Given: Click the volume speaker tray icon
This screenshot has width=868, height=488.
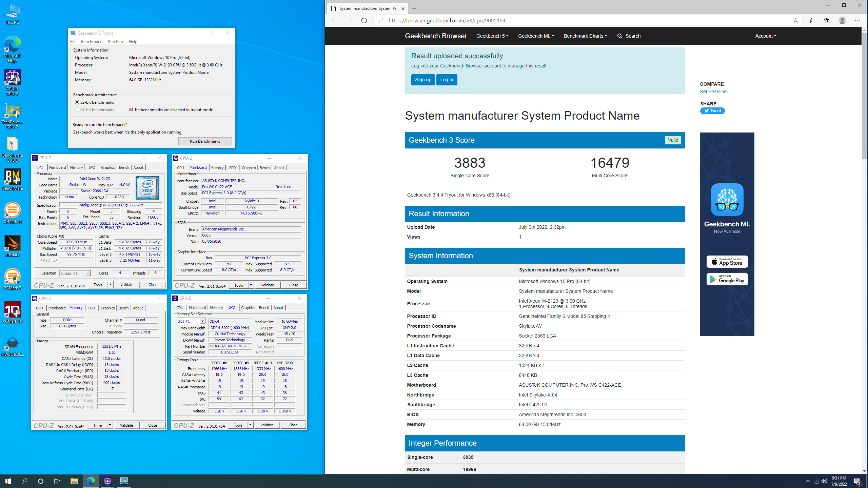Looking at the screenshot, I should [x=824, y=481].
